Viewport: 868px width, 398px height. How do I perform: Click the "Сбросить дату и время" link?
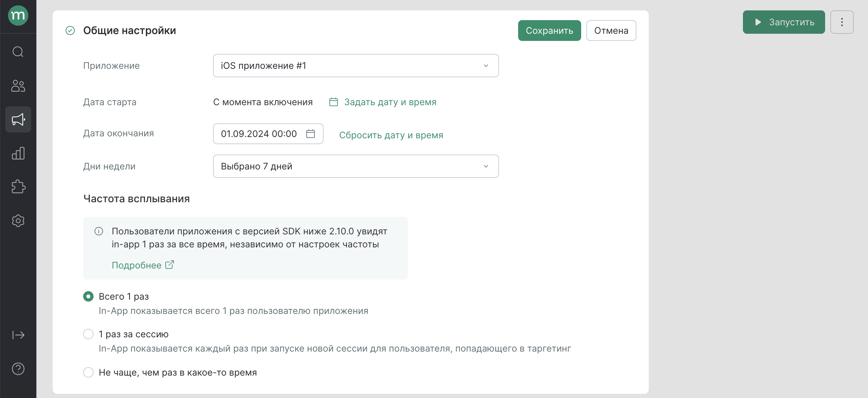[x=391, y=135]
